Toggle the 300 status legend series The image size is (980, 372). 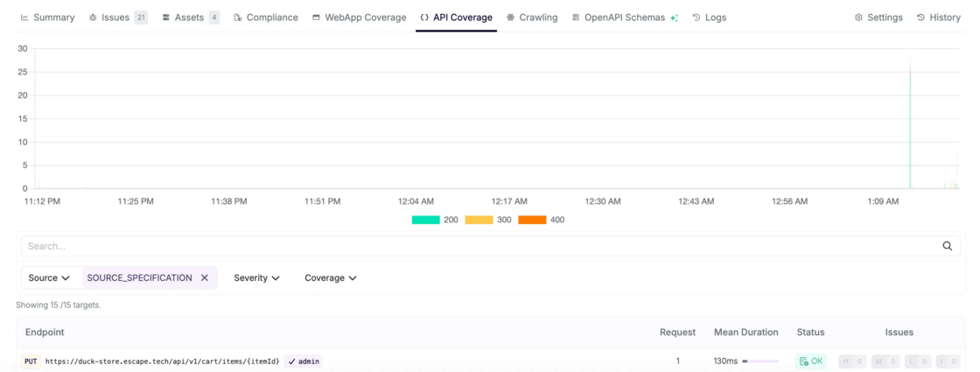pyautogui.click(x=488, y=220)
